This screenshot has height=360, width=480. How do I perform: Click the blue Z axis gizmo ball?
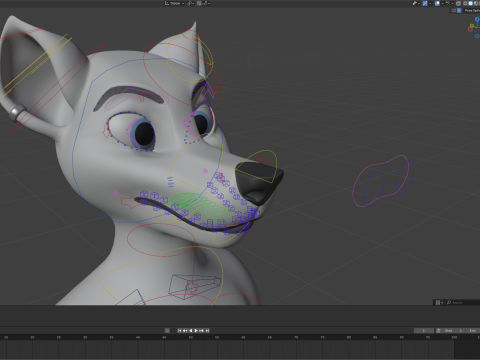(477, 19)
